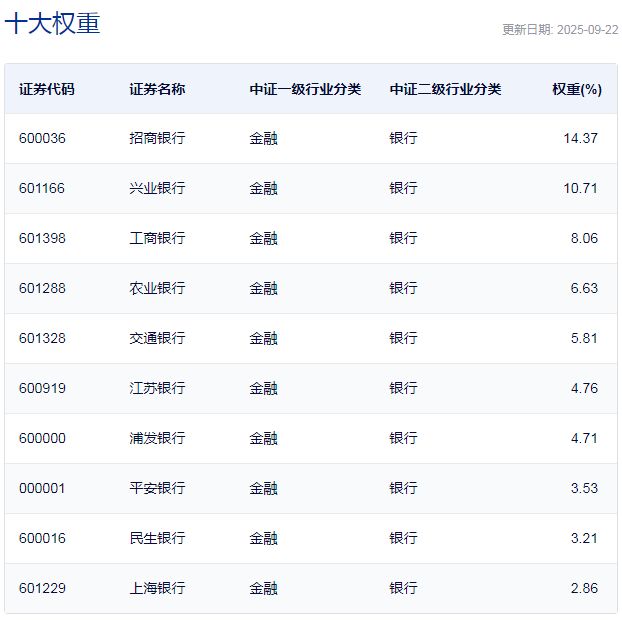The height and width of the screenshot is (620, 622).
Task: Click 民生银行 security name
Action: coord(157,538)
